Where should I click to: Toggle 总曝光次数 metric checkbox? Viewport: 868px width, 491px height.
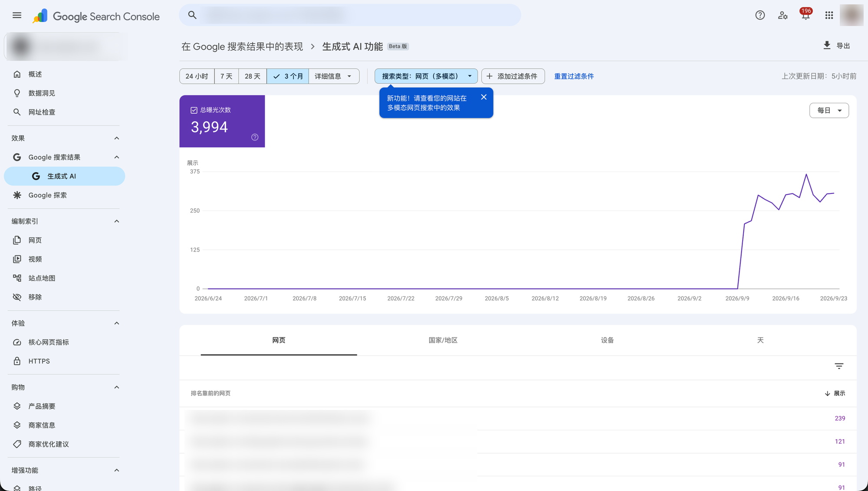pyautogui.click(x=194, y=110)
